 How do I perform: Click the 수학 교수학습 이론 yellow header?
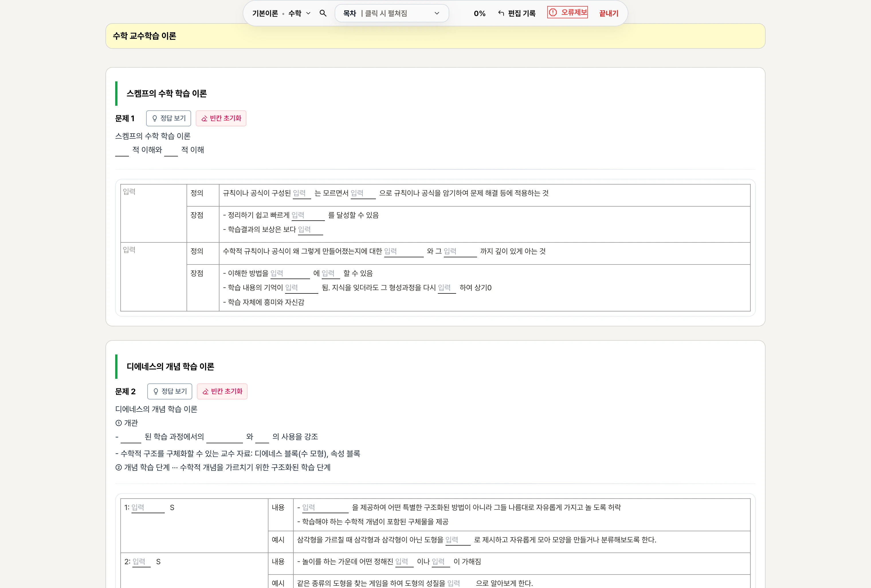[144, 36]
